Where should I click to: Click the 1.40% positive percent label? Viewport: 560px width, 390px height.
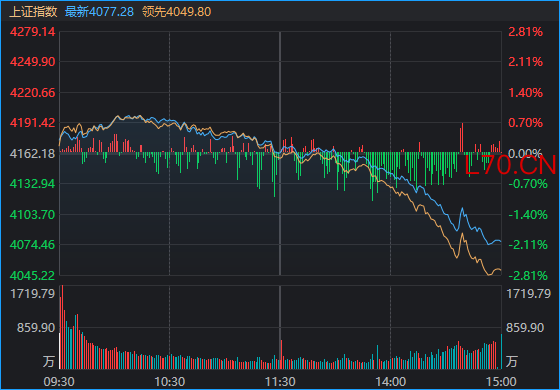(x=525, y=93)
